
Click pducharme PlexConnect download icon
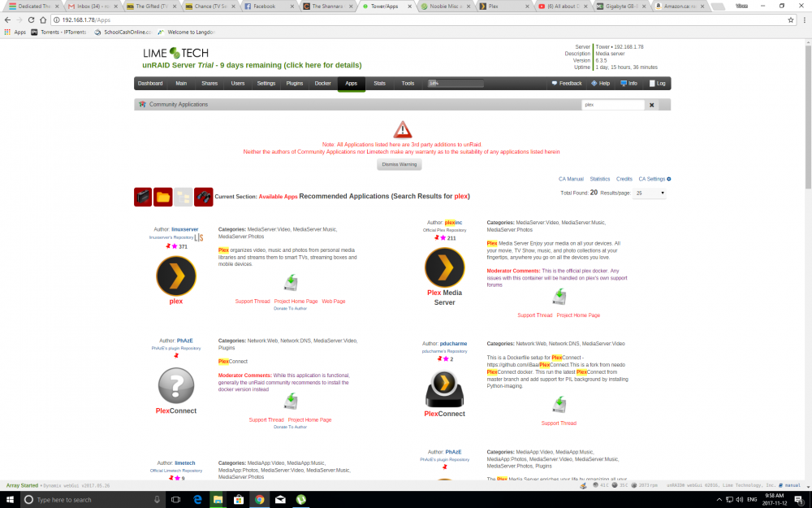[559, 404]
